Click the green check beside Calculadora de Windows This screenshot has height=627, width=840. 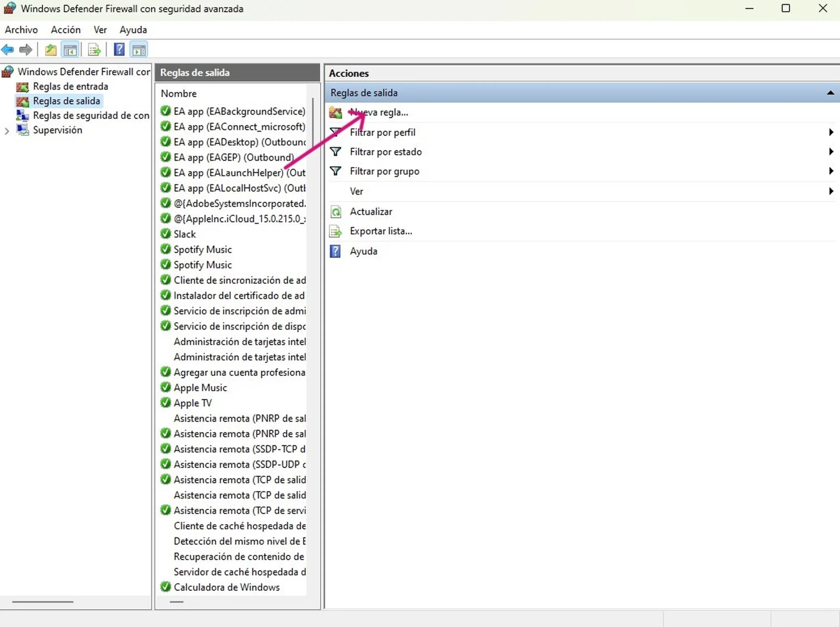(x=166, y=586)
